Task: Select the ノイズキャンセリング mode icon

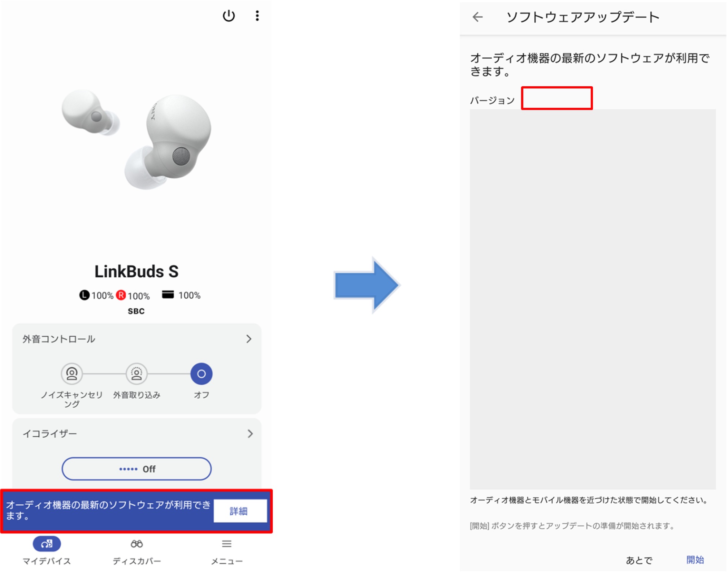Action: coord(72,373)
